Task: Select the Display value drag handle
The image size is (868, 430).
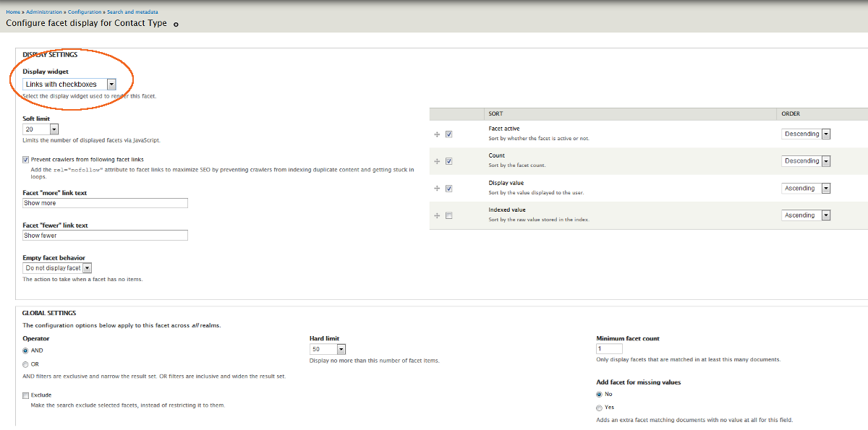Action: 437,188
